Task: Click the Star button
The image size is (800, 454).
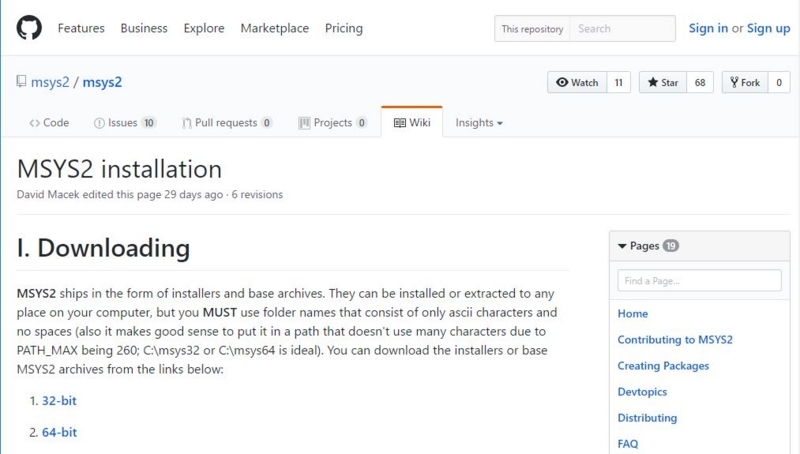Action: click(663, 82)
